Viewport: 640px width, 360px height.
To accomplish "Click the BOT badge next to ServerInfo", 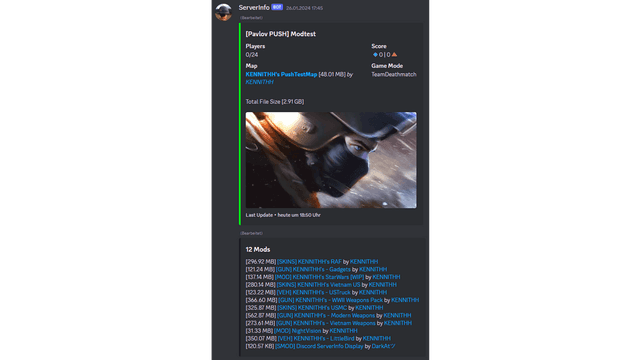I will point(277,7).
